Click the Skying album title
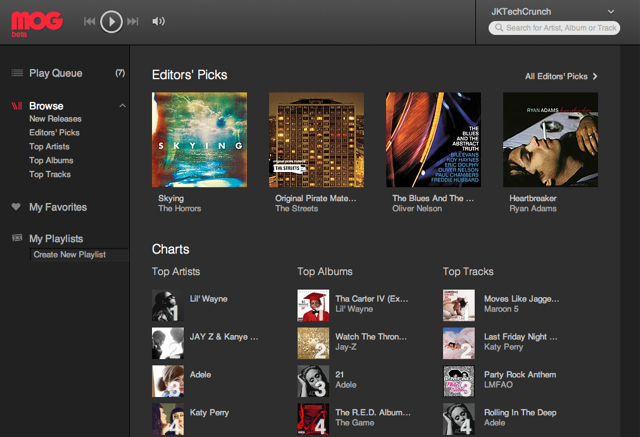The width and height of the screenshot is (640, 437). (171, 198)
